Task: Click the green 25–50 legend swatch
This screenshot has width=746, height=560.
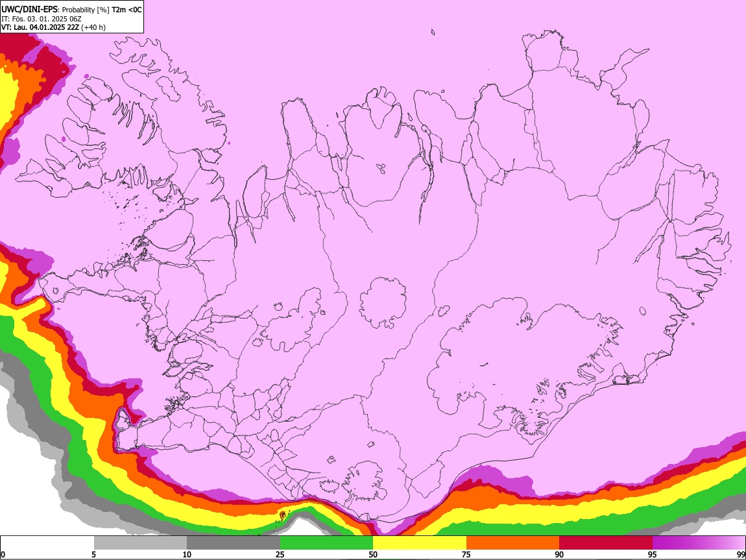Action: pyautogui.click(x=326, y=543)
